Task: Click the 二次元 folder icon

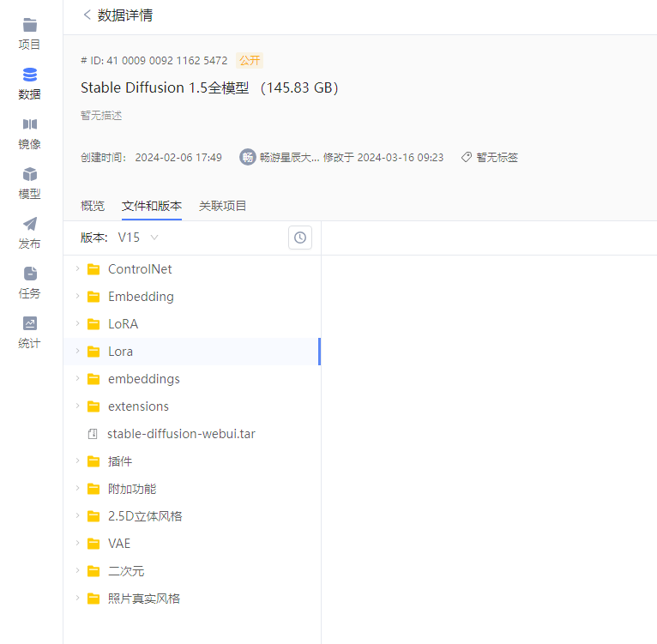Action: (x=93, y=571)
